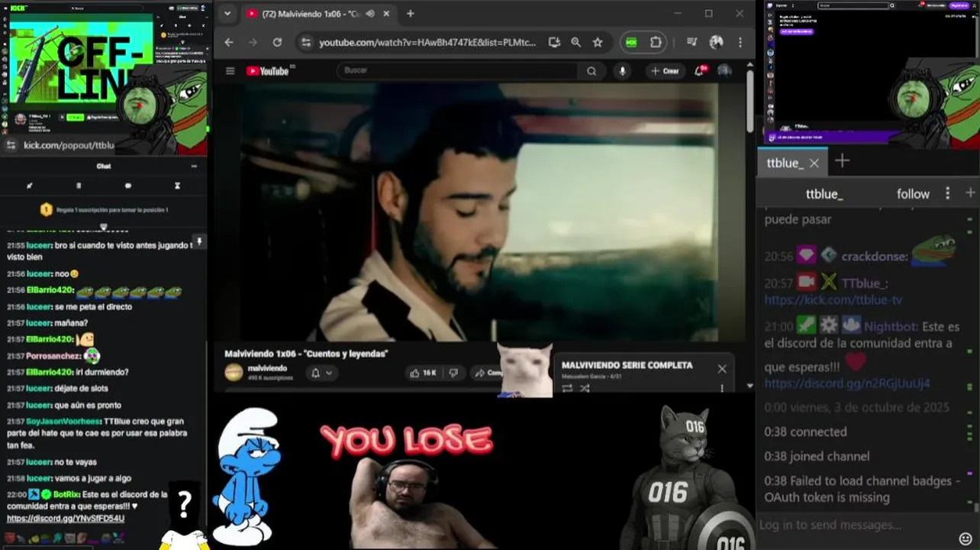Open the malviviendo channel name link
The image size is (980, 550).
[x=267, y=368]
